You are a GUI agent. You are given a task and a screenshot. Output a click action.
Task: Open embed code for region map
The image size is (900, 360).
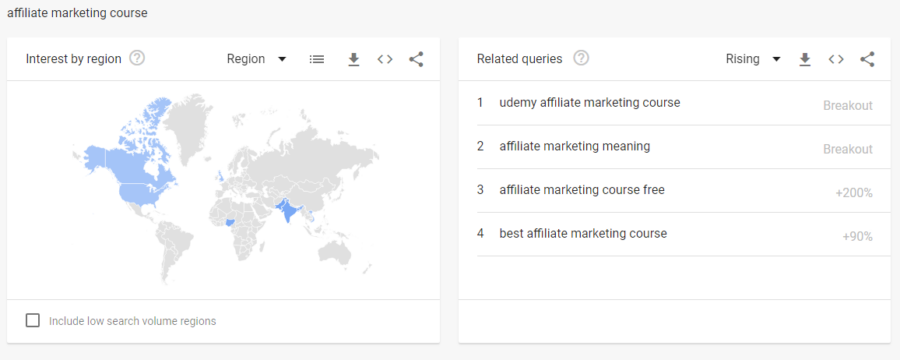coord(385,59)
